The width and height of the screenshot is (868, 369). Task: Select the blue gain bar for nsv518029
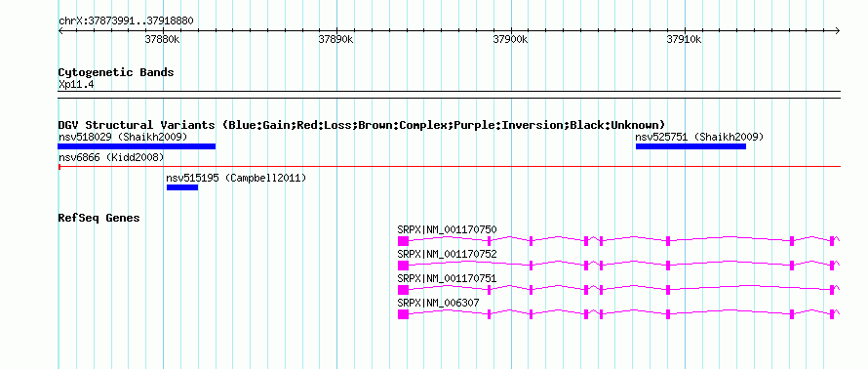tap(137, 146)
